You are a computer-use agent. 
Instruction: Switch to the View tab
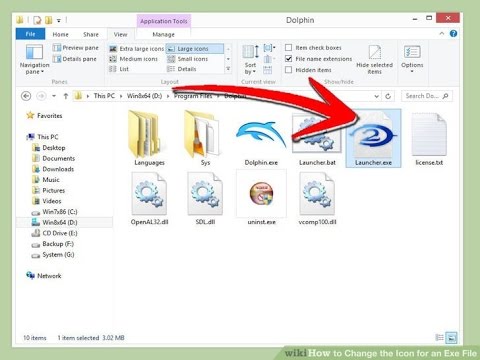(x=120, y=34)
